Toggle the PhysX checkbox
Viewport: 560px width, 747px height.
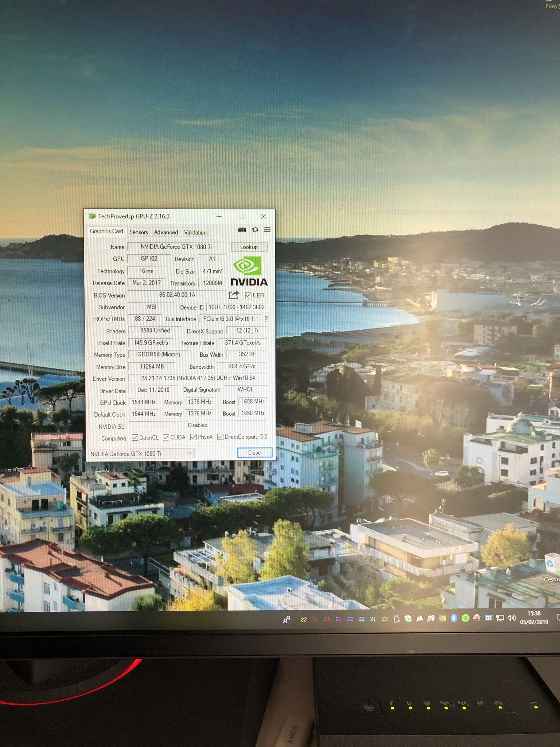(194, 437)
